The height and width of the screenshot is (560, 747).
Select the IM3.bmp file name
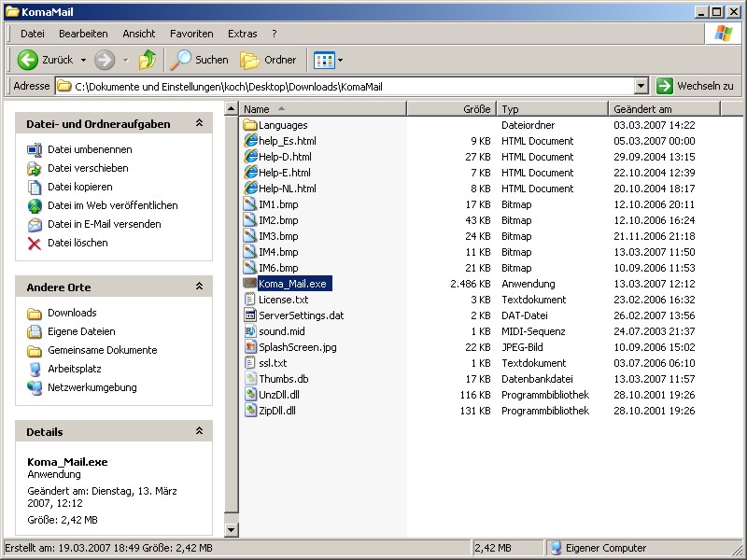click(x=278, y=236)
